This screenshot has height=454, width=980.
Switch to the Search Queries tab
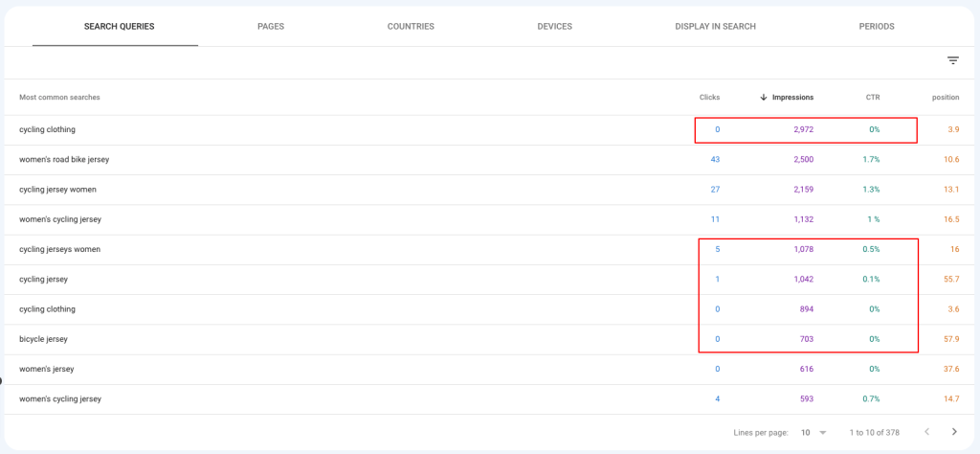tap(120, 26)
